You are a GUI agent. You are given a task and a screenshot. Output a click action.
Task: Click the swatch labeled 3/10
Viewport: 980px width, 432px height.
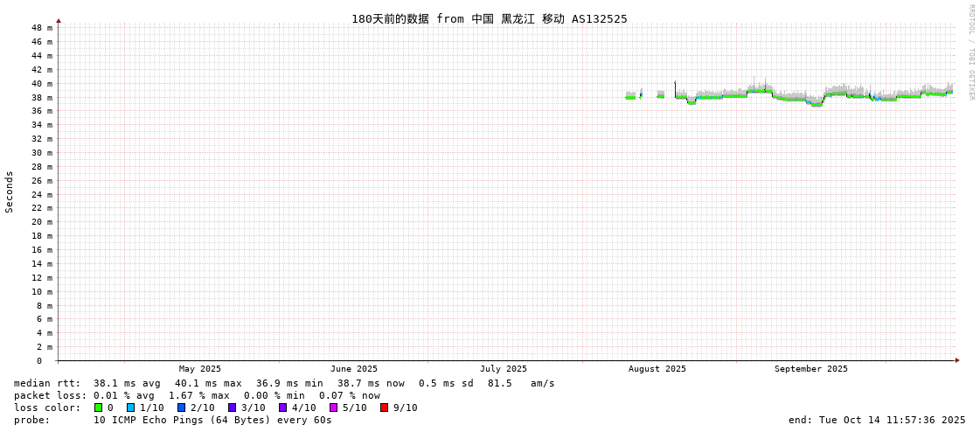232,408
